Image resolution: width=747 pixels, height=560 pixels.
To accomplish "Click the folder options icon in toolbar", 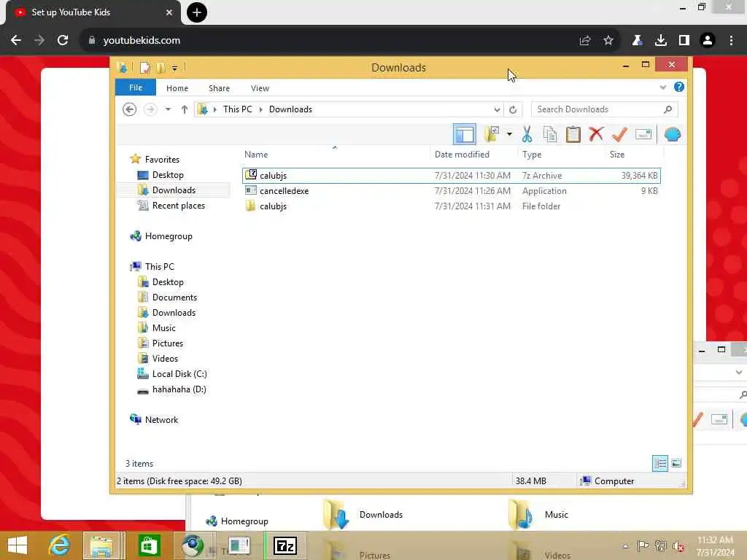I will 492,135.
